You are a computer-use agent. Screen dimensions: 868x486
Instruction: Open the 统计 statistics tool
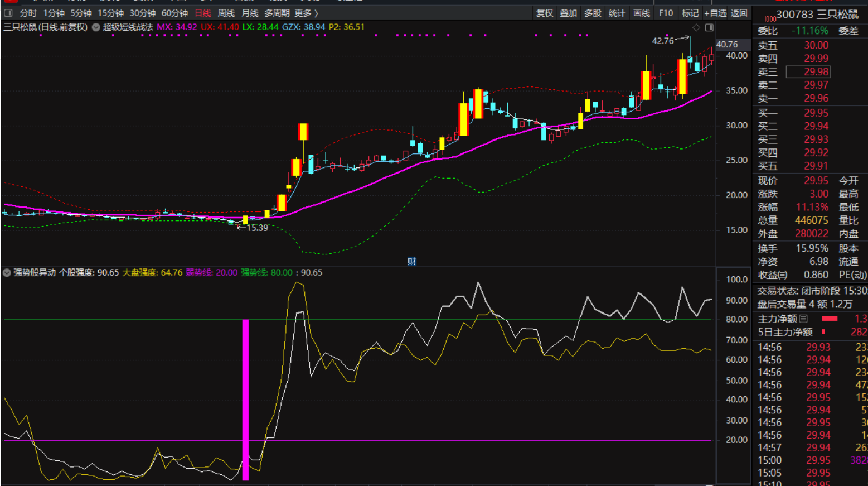tap(617, 13)
